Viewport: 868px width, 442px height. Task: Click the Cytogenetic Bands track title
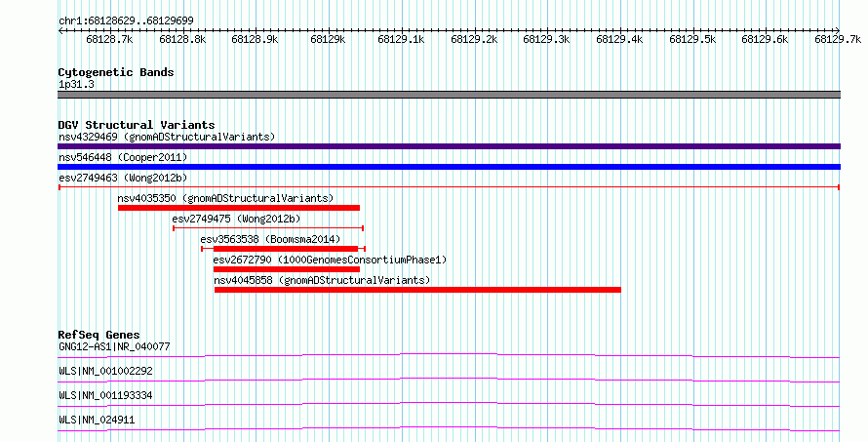(x=116, y=72)
